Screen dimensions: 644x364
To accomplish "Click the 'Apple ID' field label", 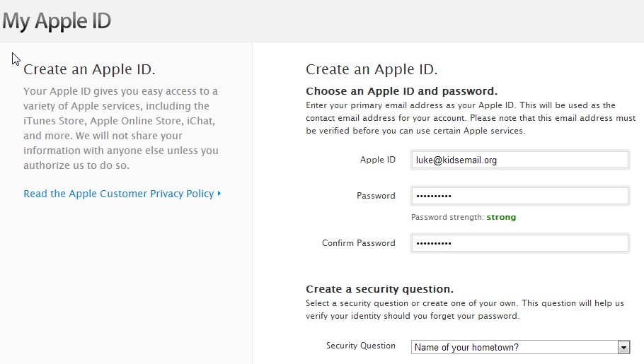I will (377, 160).
